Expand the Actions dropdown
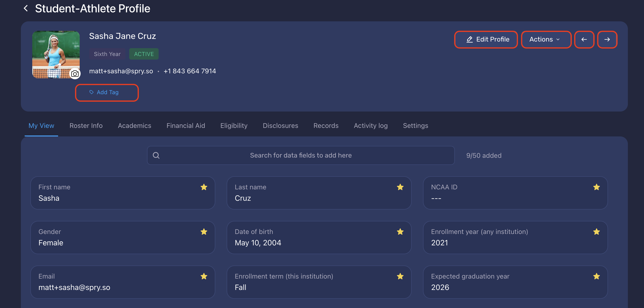The width and height of the screenshot is (644, 308). coord(546,39)
